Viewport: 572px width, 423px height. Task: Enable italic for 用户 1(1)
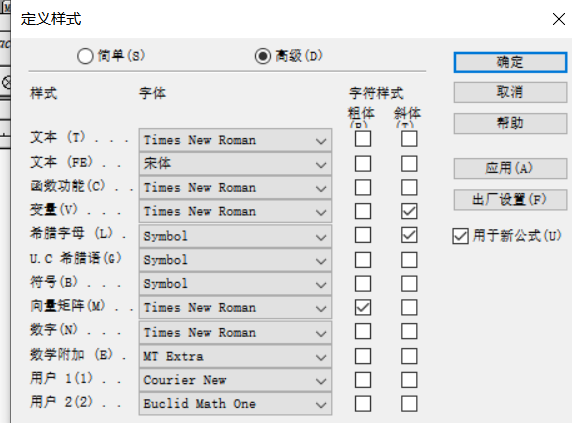(x=409, y=380)
